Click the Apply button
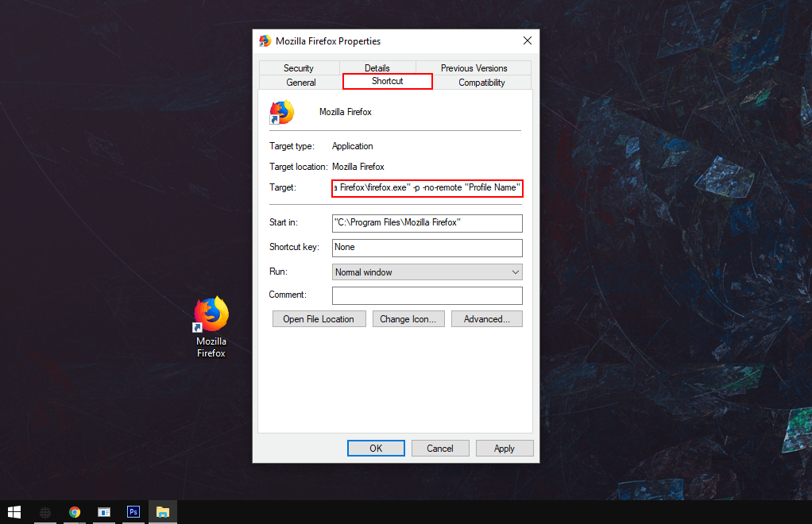Viewport: 812px width, 524px height. 505,449
